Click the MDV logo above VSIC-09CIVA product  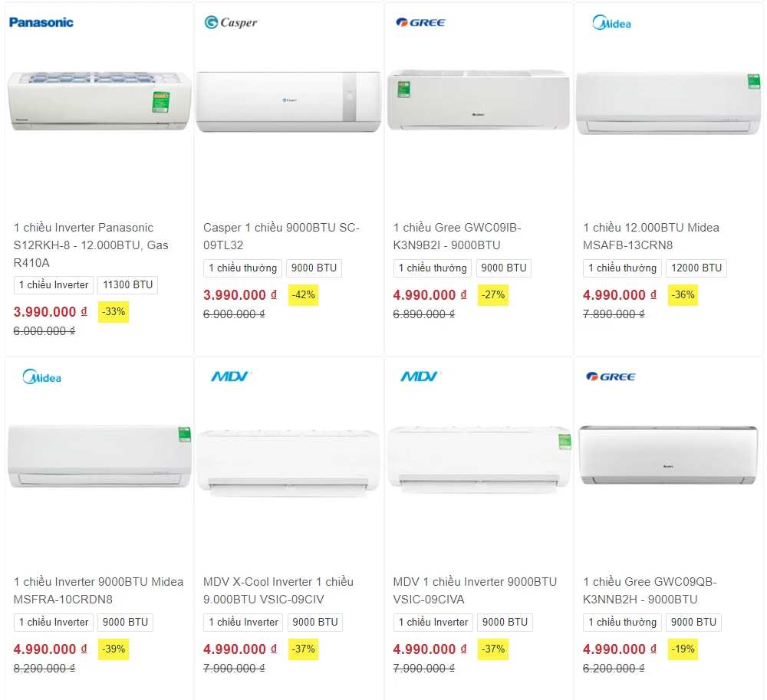click(420, 376)
